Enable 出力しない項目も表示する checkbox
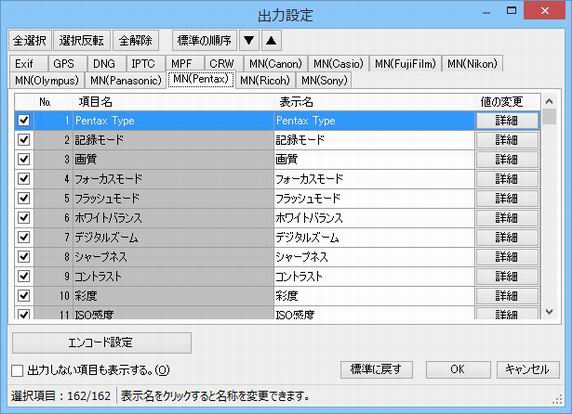This screenshot has height=414, width=572. pyautogui.click(x=17, y=371)
